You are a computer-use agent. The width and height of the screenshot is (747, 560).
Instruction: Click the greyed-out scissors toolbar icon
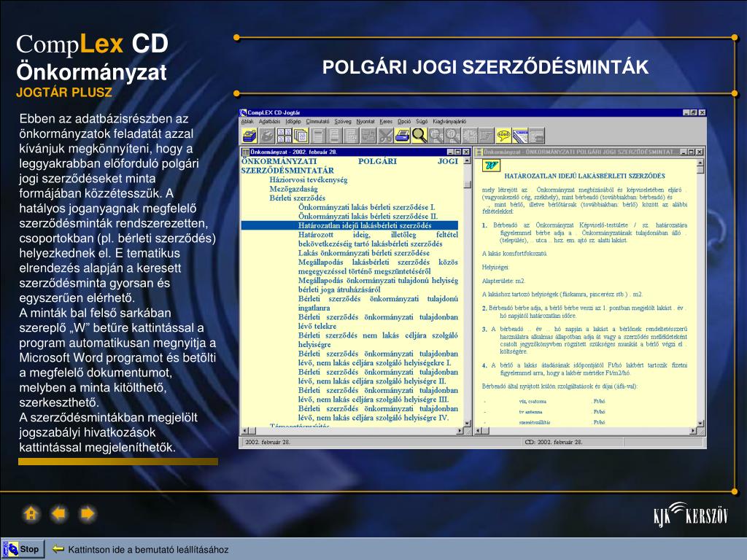tap(385, 136)
